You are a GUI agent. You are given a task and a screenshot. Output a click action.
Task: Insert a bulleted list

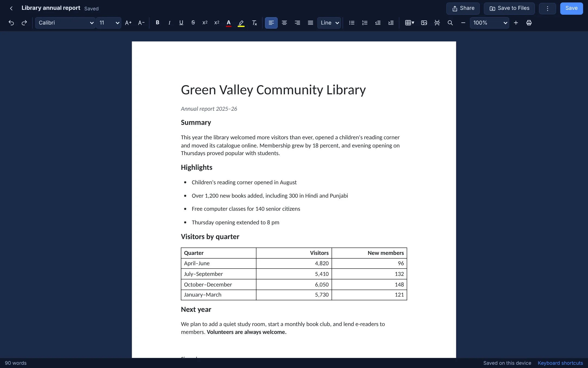pos(352,23)
